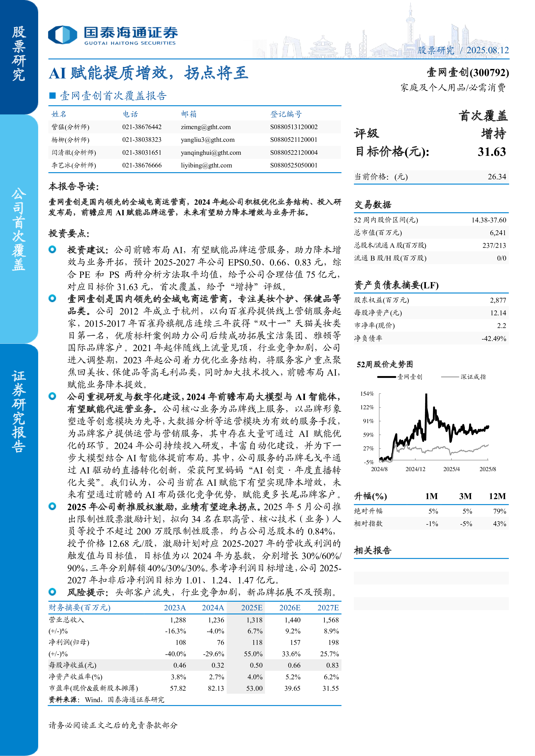Click the bullet icon beside 投资建议

[52, 249]
